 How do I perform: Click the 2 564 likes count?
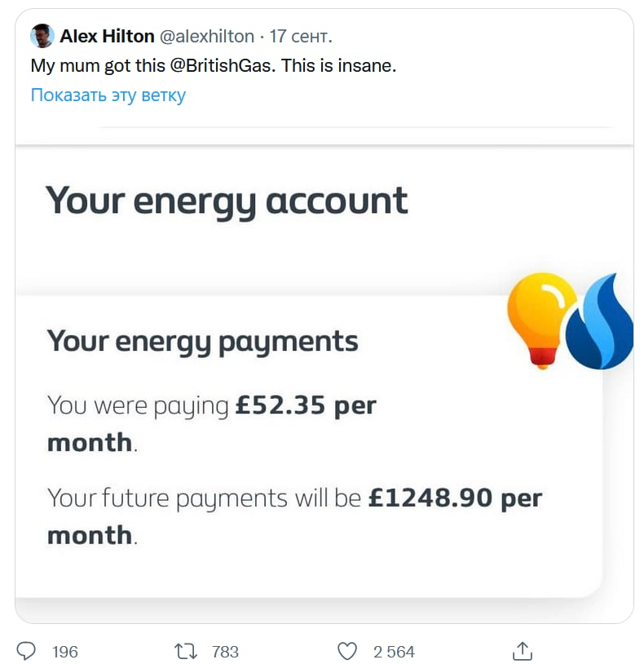(394, 651)
